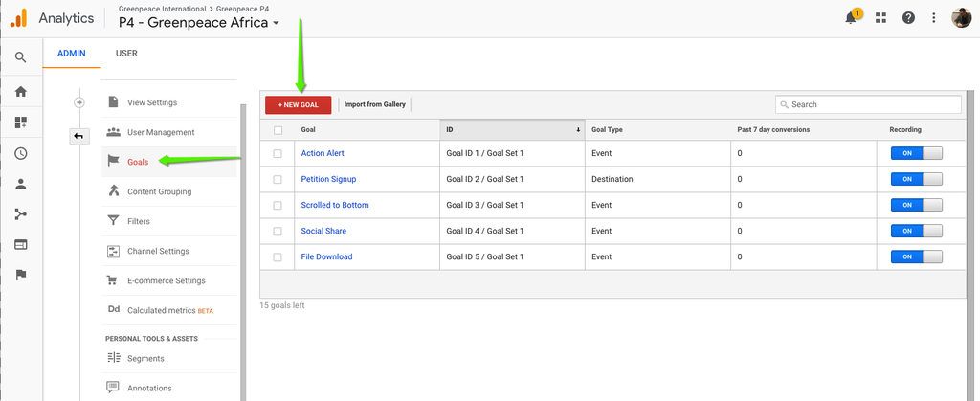Image resolution: width=980 pixels, height=401 pixels.
Task: Open Customization dashboards icon in sidebar
Action: click(21, 123)
